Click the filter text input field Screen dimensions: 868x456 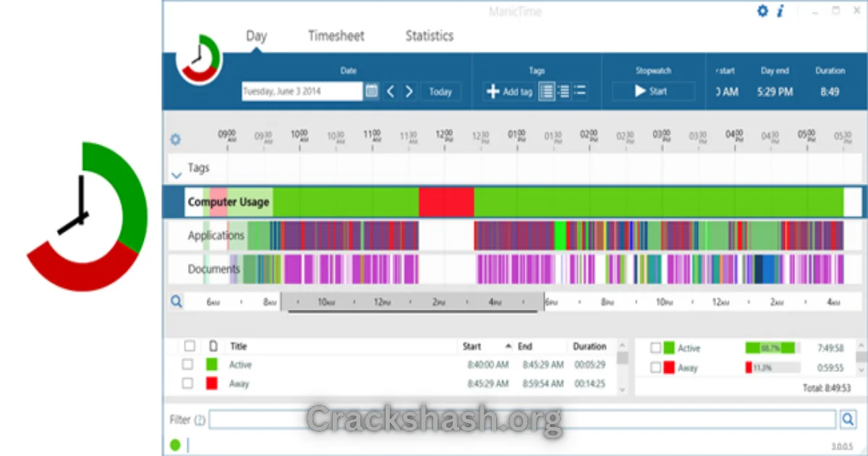(522, 419)
